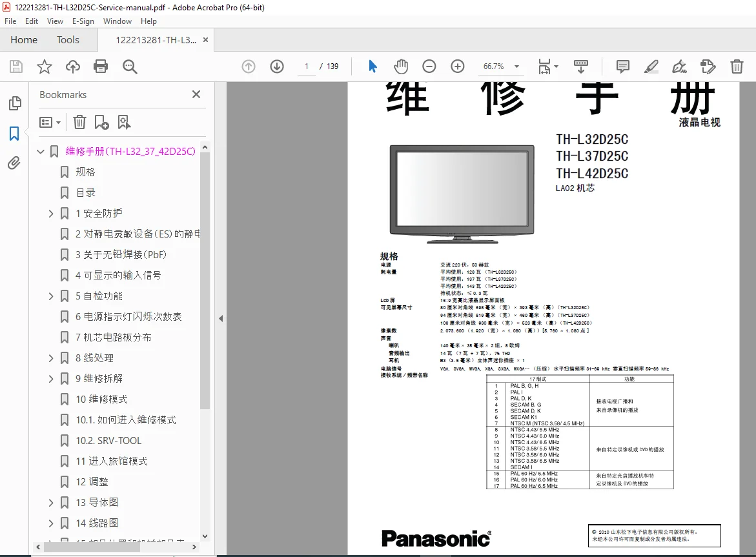The width and height of the screenshot is (756, 557).
Task: Jump to 12 调整 bookmark
Action: (x=92, y=482)
